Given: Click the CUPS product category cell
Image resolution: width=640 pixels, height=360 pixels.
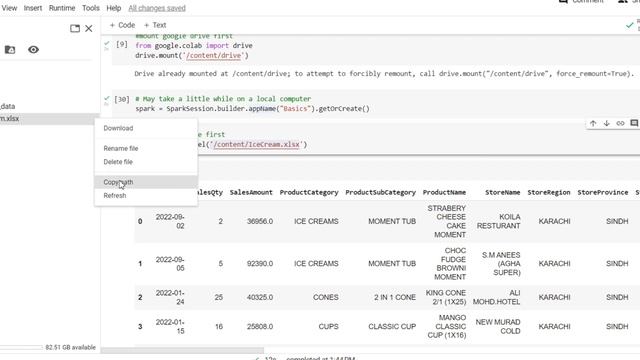Looking at the screenshot, I should click(329, 327).
